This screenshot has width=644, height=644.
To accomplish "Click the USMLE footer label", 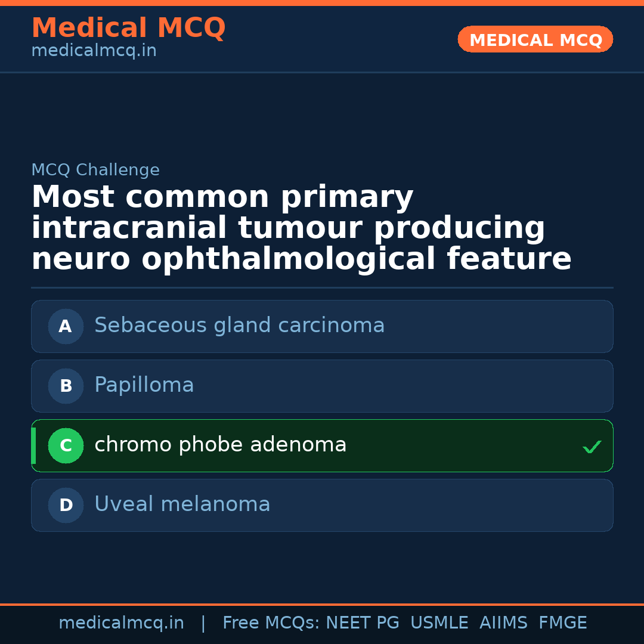I will click(x=439, y=623).
